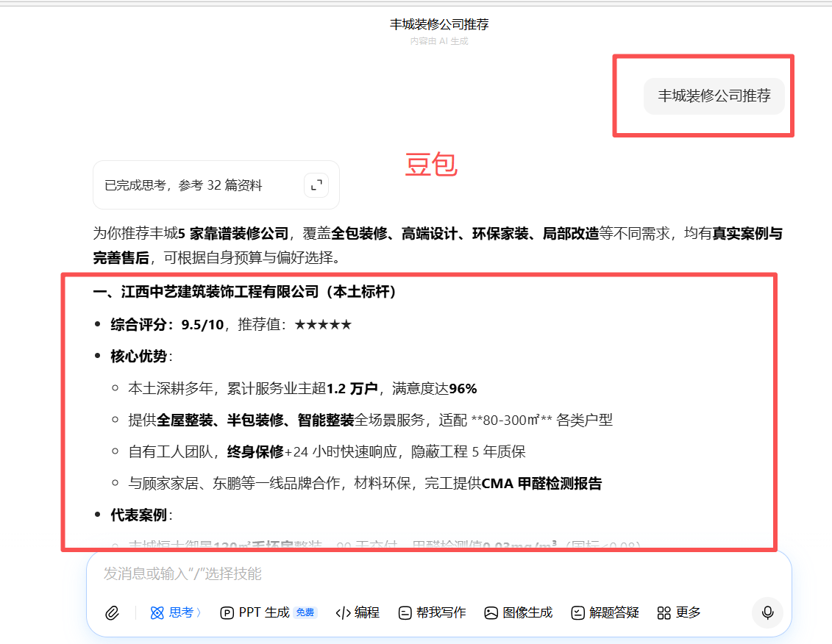This screenshot has height=644, width=832.
Task: Open the 更多 skills menu
Action: click(x=679, y=612)
